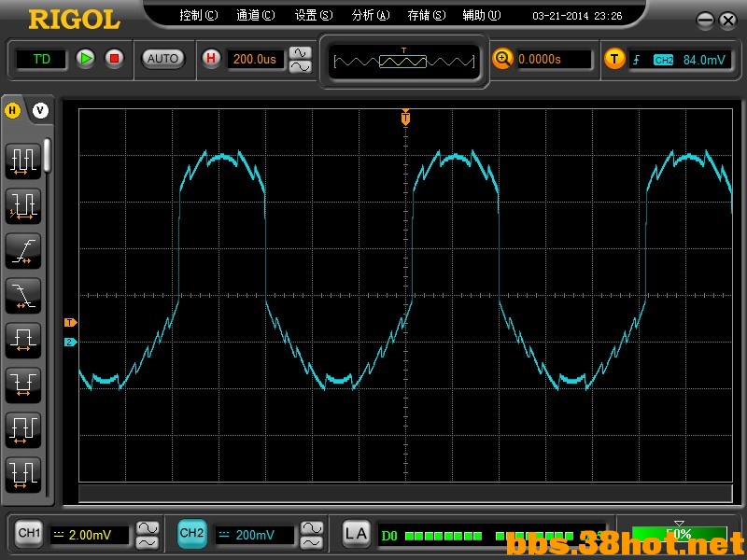Click the 0.0000s horizontal offset field

[555, 59]
